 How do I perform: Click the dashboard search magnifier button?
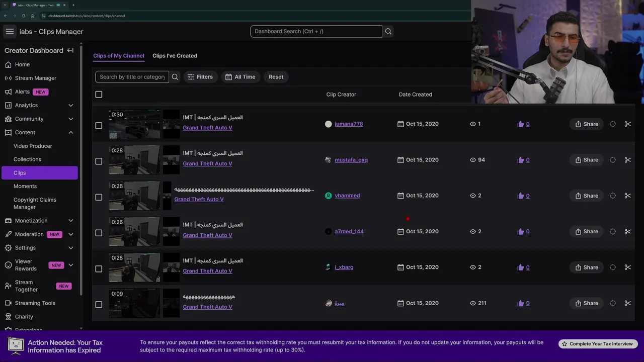click(x=388, y=31)
